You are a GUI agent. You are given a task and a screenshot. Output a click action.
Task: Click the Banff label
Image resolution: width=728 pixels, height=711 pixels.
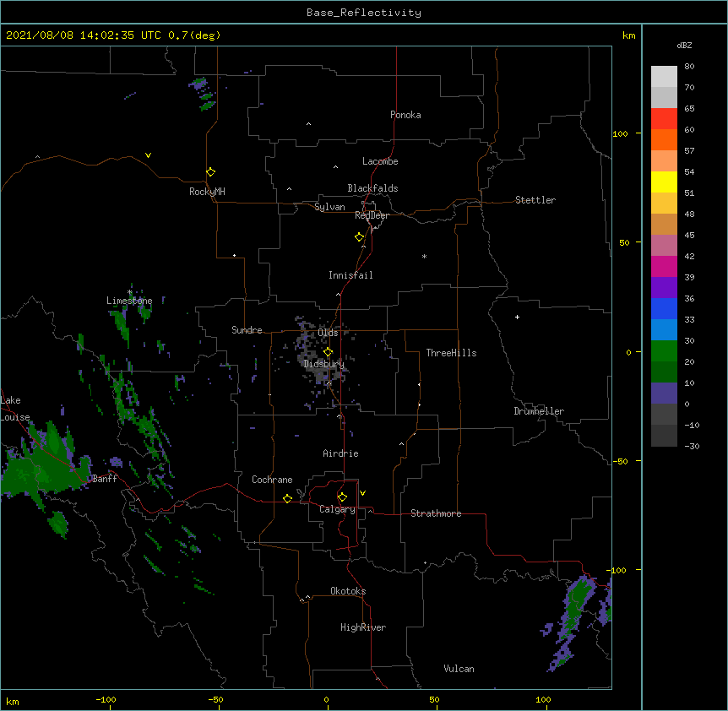(x=105, y=479)
